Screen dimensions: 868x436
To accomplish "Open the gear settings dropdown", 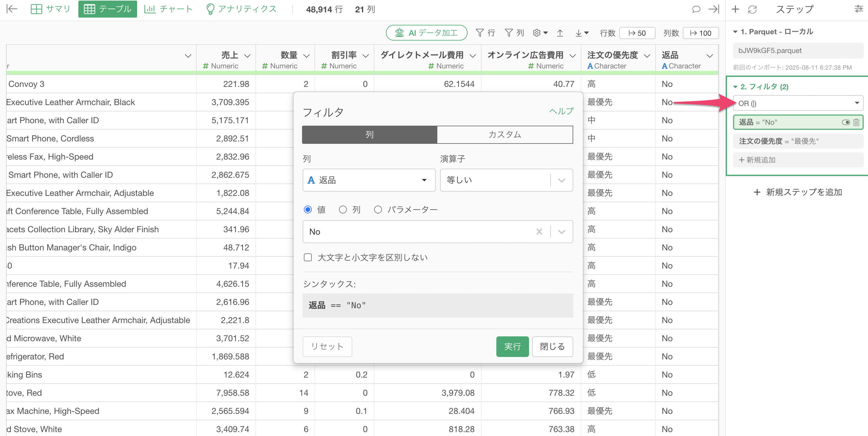I will pos(540,33).
